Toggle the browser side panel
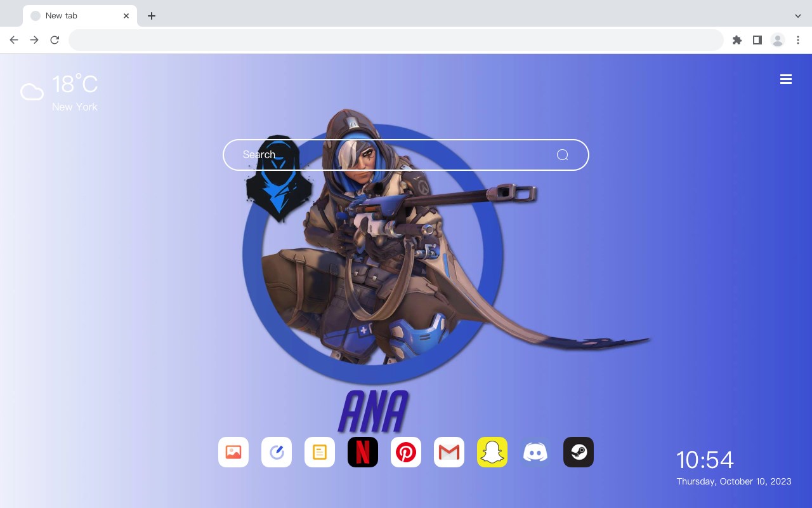Image resolution: width=812 pixels, height=508 pixels. tap(757, 40)
